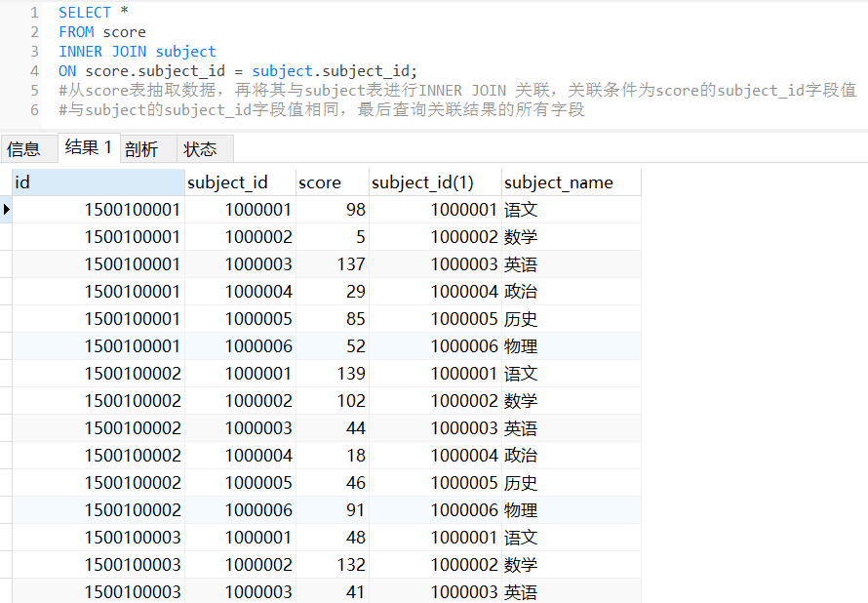Select score cell with value 46
This screenshot has width=868, height=603.
(x=333, y=483)
